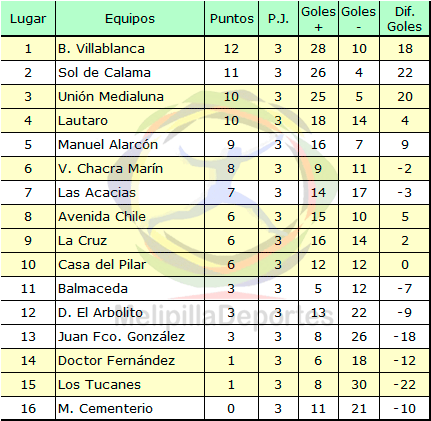Click the Manuel Alarcón team cell

(x=130, y=145)
